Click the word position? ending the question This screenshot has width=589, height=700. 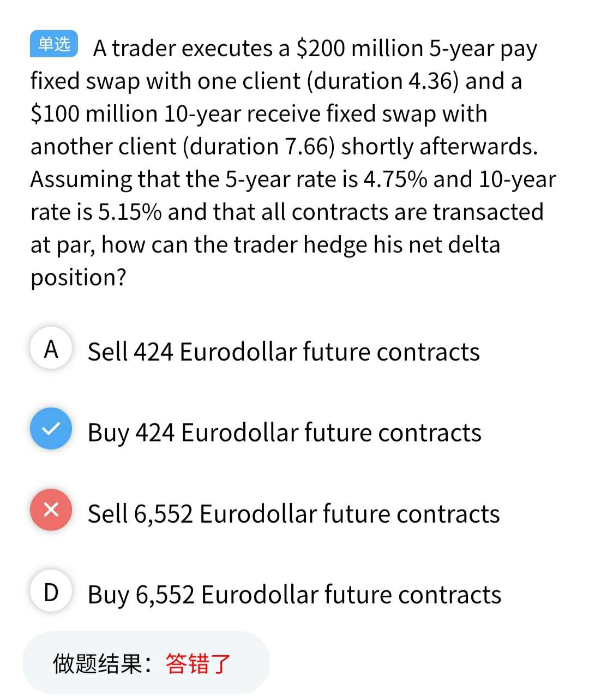tap(78, 278)
